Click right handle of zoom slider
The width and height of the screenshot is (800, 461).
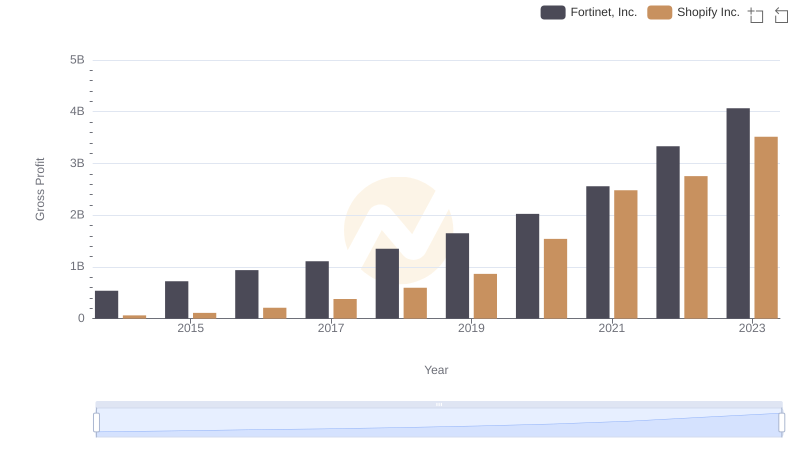coord(781,423)
